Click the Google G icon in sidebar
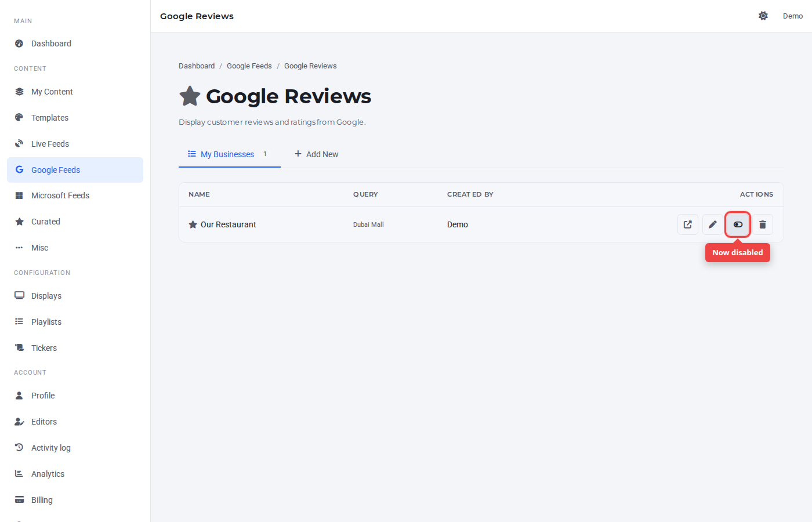The width and height of the screenshot is (812, 522). click(x=19, y=170)
